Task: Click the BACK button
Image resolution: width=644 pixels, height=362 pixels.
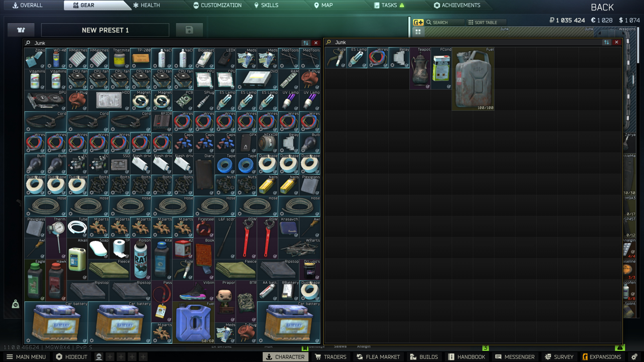Action: tap(602, 7)
